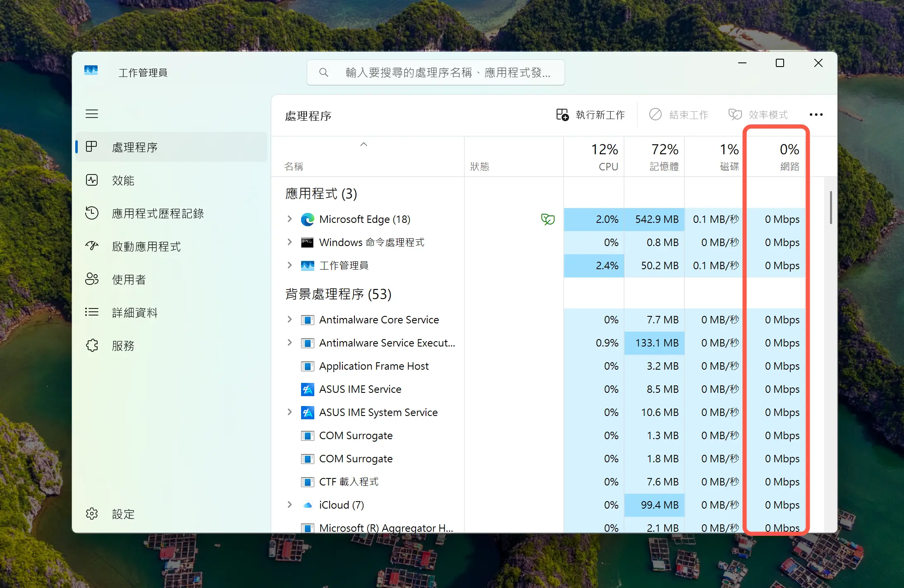Open the 效能 performance tab
Viewport: 904px width, 588px height.
click(171, 180)
